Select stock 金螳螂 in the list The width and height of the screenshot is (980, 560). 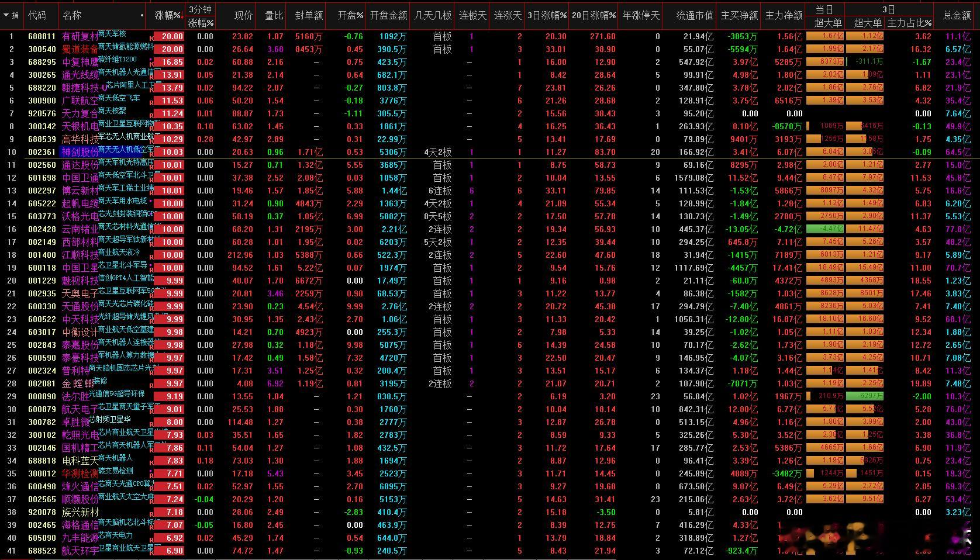pyautogui.click(x=78, y=383)
